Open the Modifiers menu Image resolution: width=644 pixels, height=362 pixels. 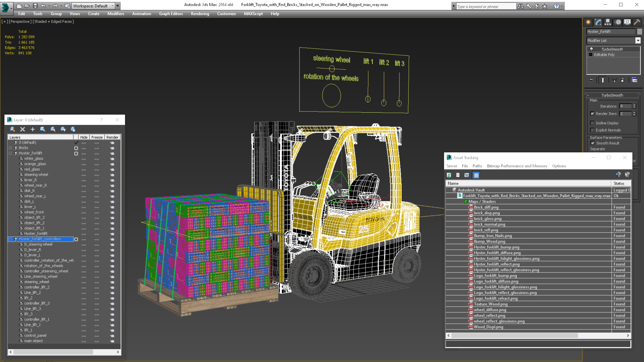pos(116,14)
